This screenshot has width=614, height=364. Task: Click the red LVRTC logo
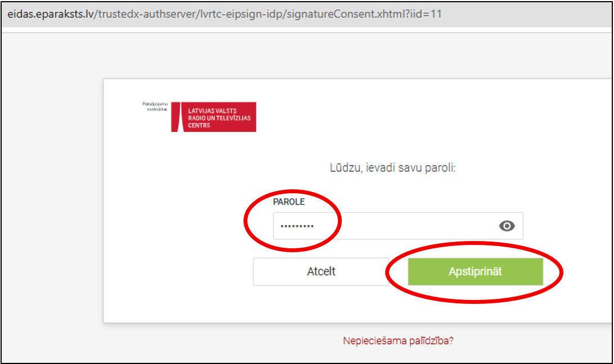pos(214,117)
